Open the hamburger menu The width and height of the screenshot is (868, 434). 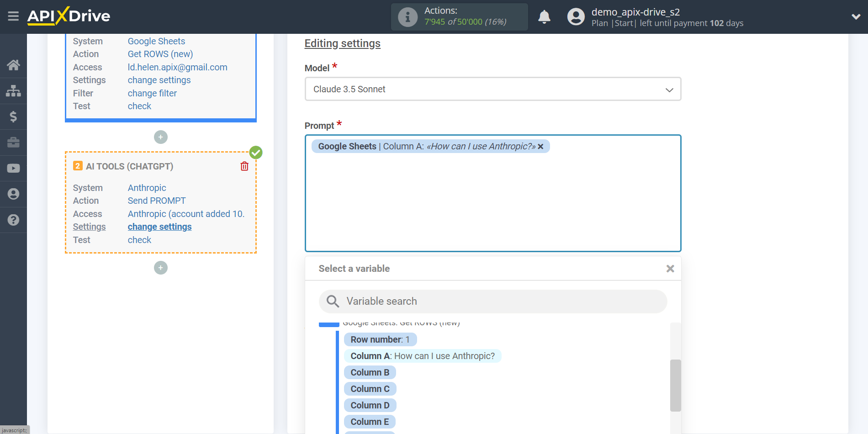[13, 16]
